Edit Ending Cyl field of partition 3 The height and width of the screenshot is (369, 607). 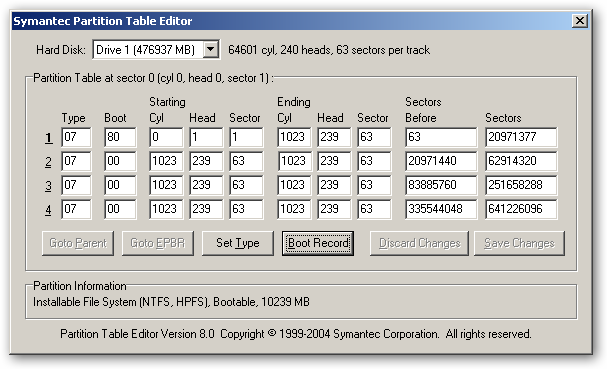tap(294, 185)
